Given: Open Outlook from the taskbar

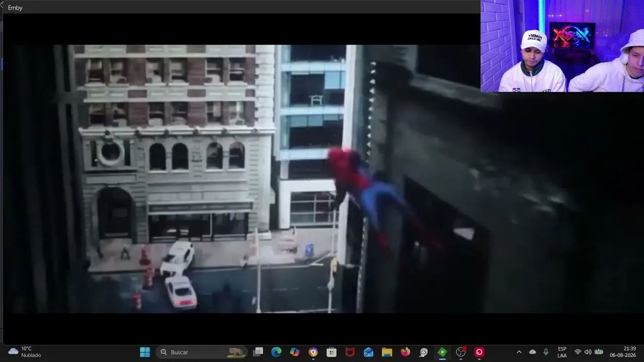Looking at the screenshot, I should coord(368,352).
